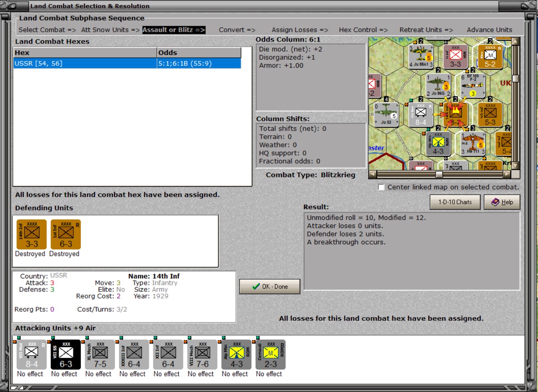The height and width of the screenshot is (392, 538).
Task: Select the Romanian Cernauti 2-3 militia attacker
Action: click(271, 355)
